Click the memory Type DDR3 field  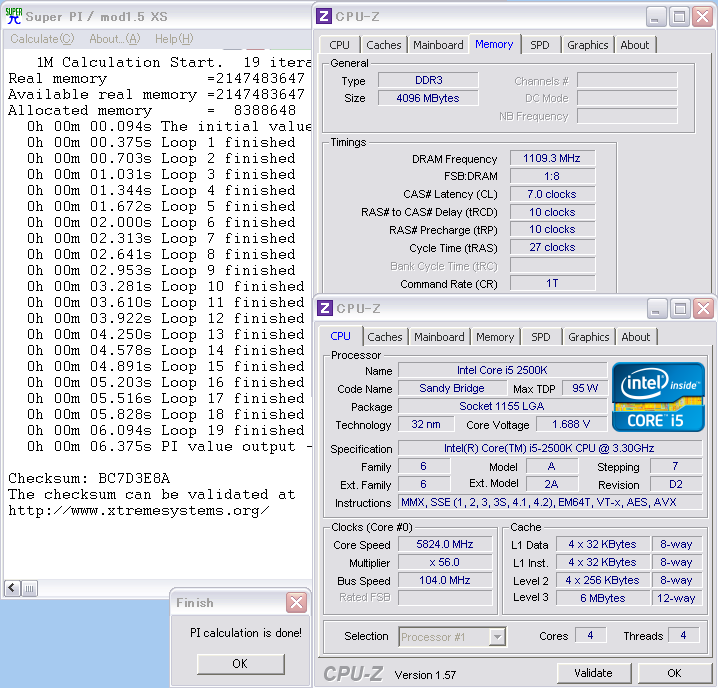(x=428, y=80)
